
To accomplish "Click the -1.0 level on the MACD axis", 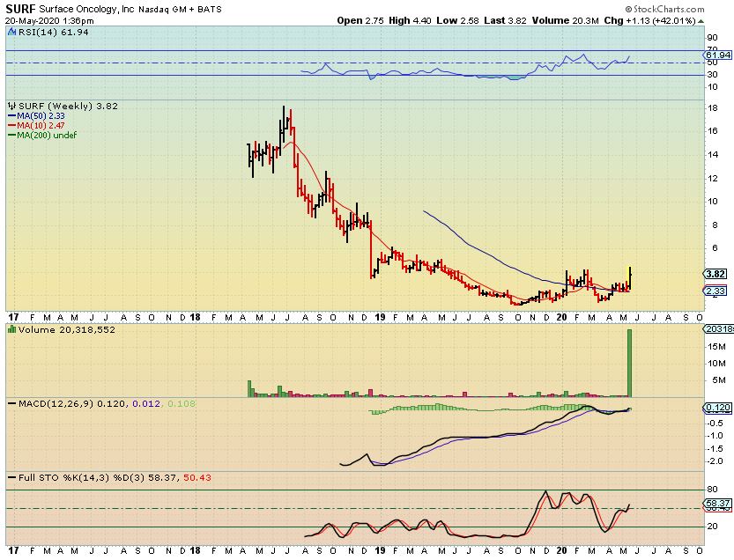I will [715, 436].
